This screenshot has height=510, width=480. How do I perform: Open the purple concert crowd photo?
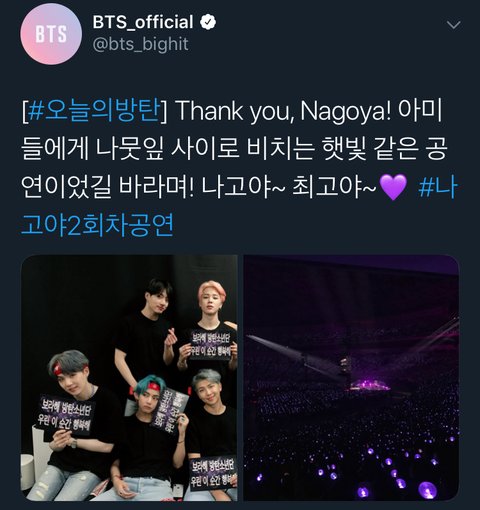pyautogui.click(x=351, y=378)
